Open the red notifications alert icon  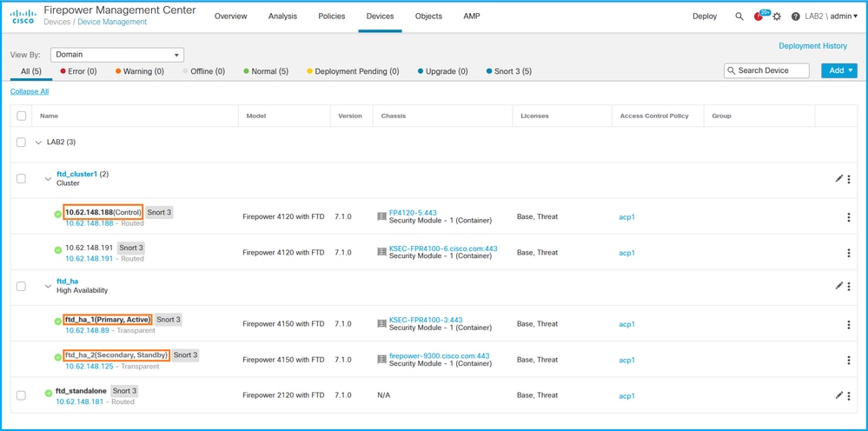coord(758,17)
